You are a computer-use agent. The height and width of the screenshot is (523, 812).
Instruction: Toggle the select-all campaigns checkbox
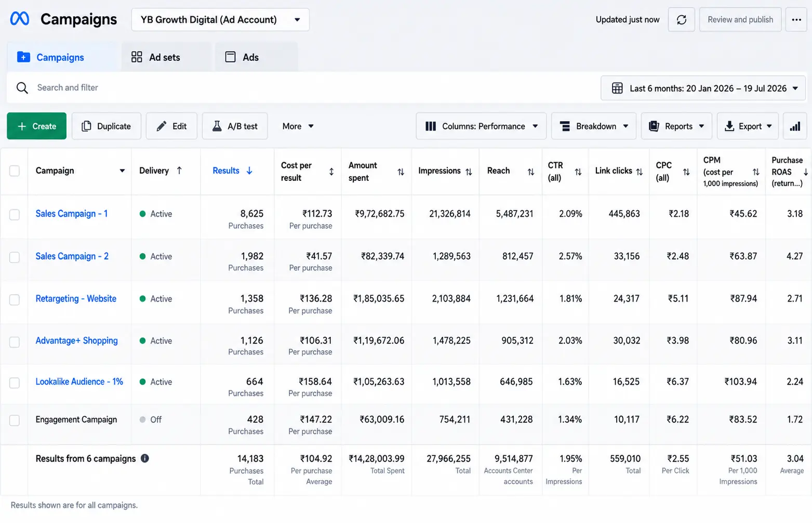tap(15, 171)
